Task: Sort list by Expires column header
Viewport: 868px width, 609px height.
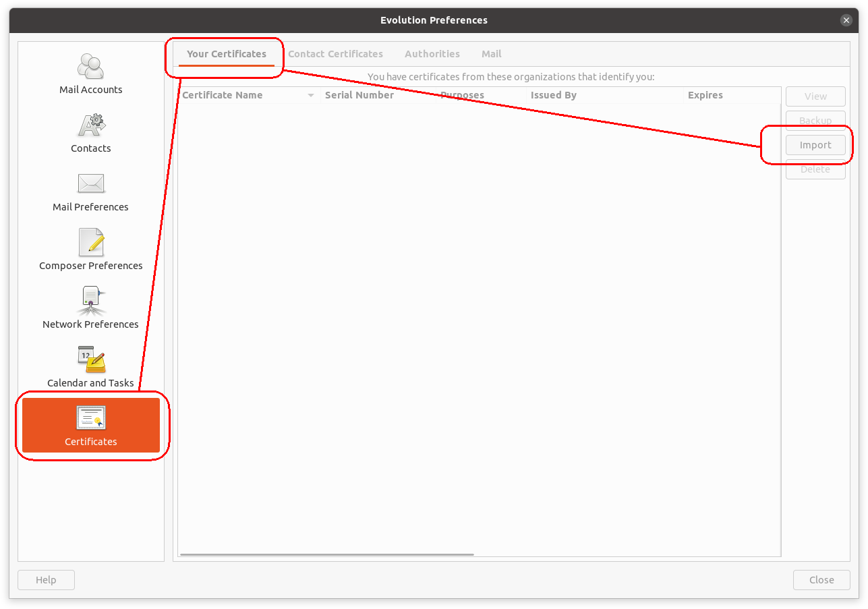Action: pos(705,95)
